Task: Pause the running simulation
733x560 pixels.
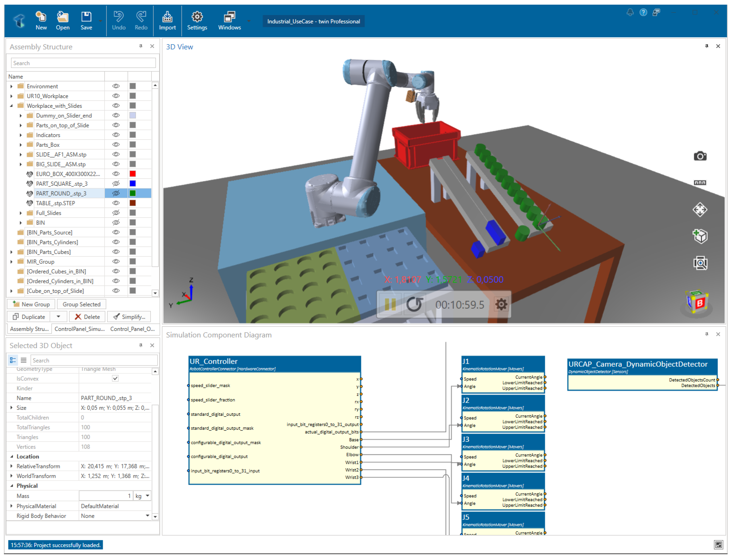Action: point(390,304)
